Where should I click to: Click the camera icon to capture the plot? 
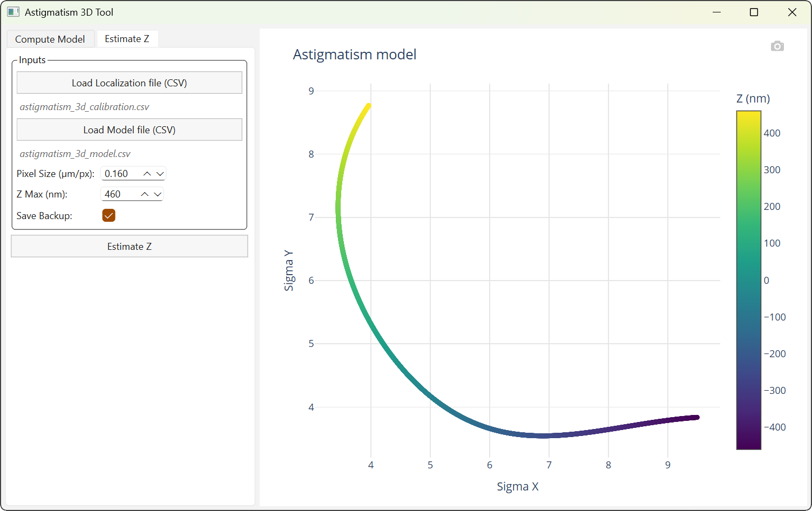click(x=777, y=46)
